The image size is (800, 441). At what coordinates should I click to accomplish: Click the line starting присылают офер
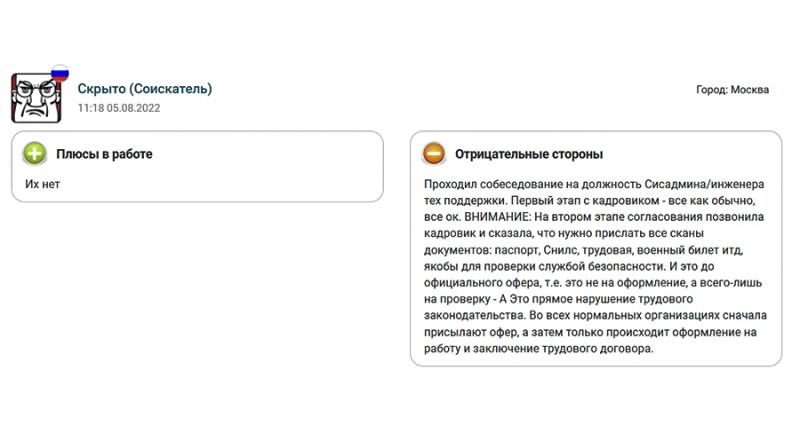(x=590, y=332)
